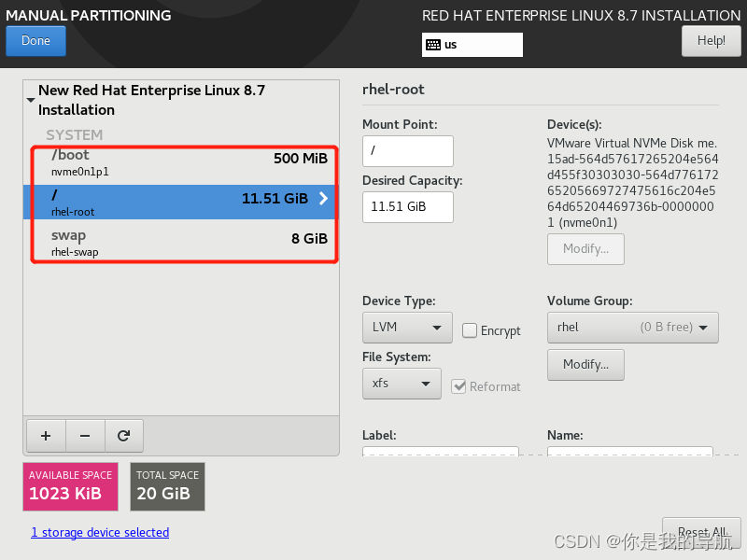Click the Mount Point input field
Image resolution: width=747 pixels, height=560 pixels.
pos(408,151)
